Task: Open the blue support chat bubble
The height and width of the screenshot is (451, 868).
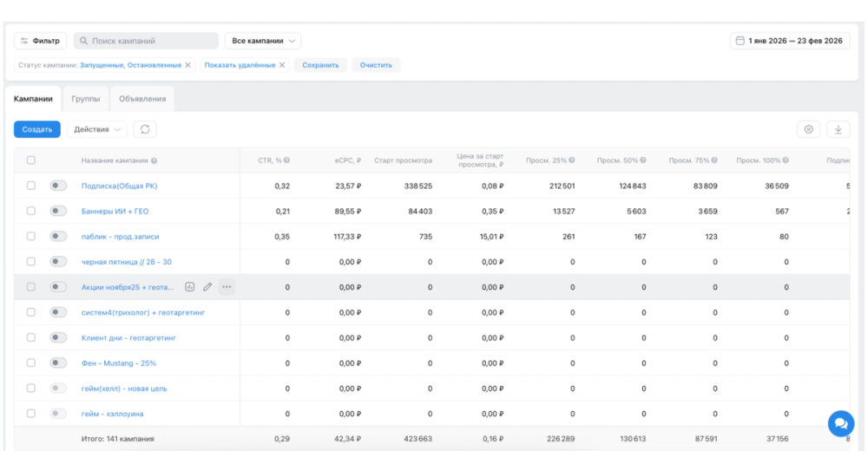Action: pos(841,424)
